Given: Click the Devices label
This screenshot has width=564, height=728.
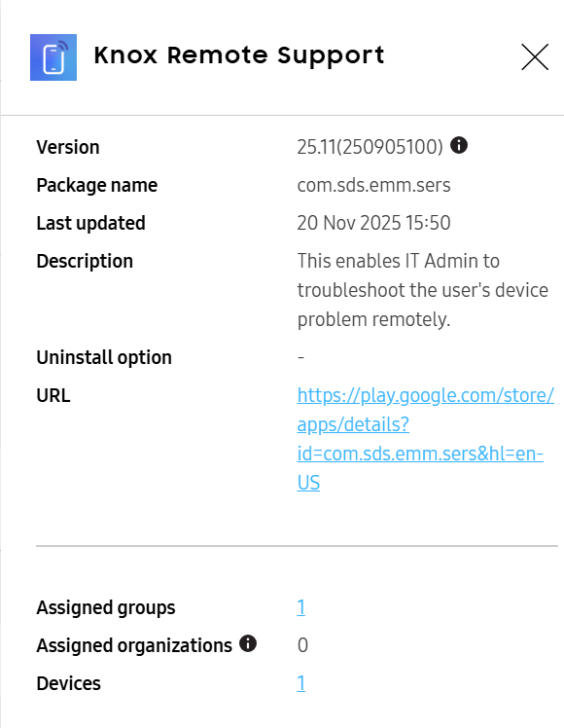Looking at the screenshot, I should (69, 683).
